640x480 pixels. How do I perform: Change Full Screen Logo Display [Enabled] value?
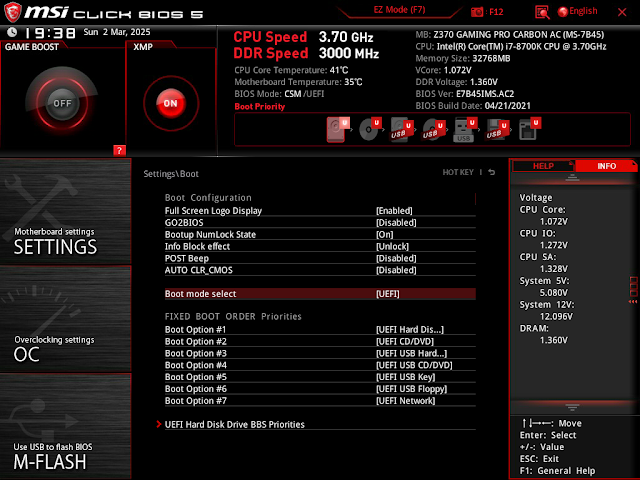click(x=394, y=211)
